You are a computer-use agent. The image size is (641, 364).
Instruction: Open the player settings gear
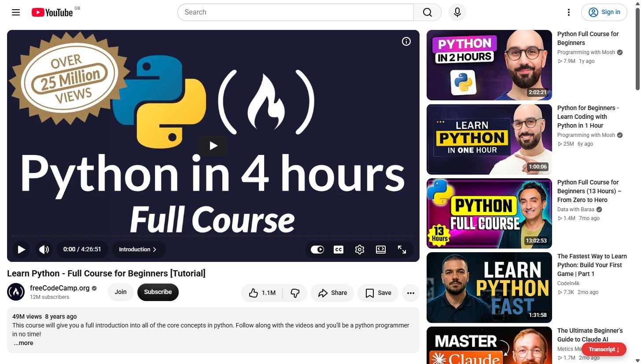coord(360,250)
